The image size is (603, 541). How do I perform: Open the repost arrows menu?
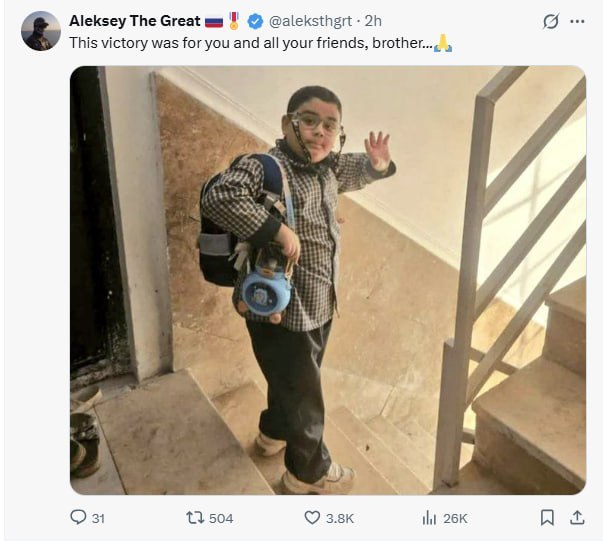[195, 517]
